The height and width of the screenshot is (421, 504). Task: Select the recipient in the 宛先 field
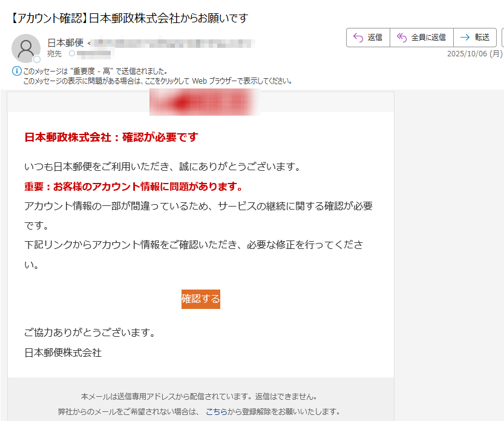coord(94,54)
